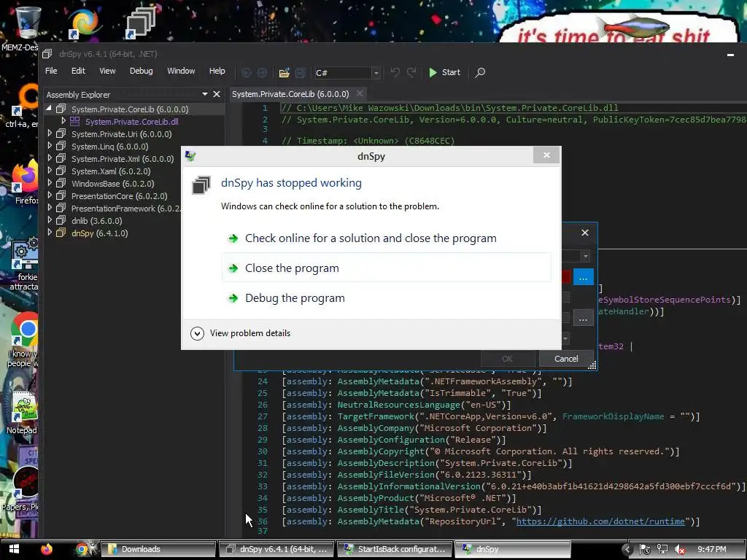
Task: Show hidden tray icons arrow
Action: (627, 550)
